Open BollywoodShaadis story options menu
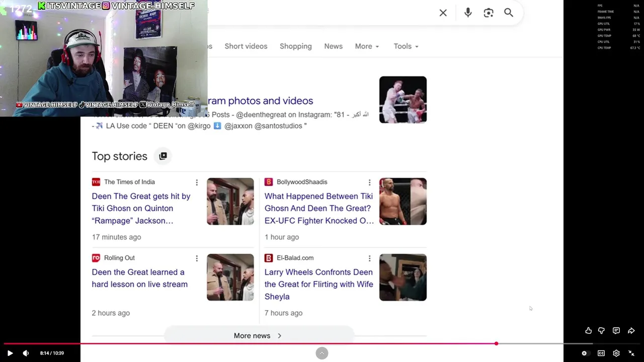Image resolution: width=644 pixels, height=362 pixels. click(369, 182)
